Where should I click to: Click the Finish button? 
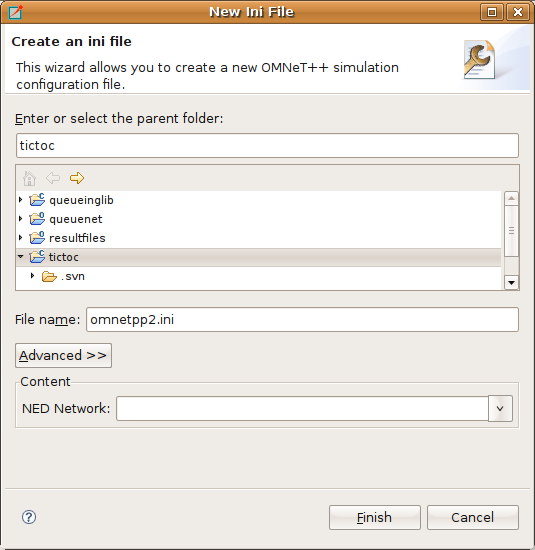[375, 517]
